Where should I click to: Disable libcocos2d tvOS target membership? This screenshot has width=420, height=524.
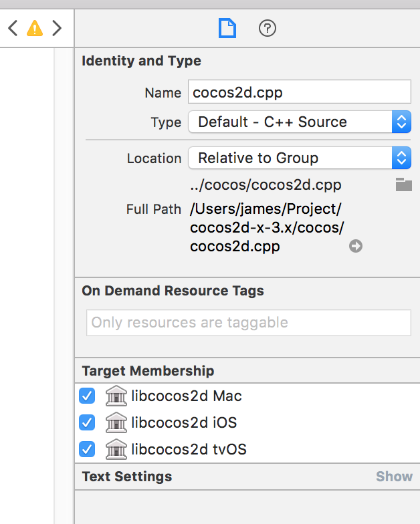click(x=87, y=449)
